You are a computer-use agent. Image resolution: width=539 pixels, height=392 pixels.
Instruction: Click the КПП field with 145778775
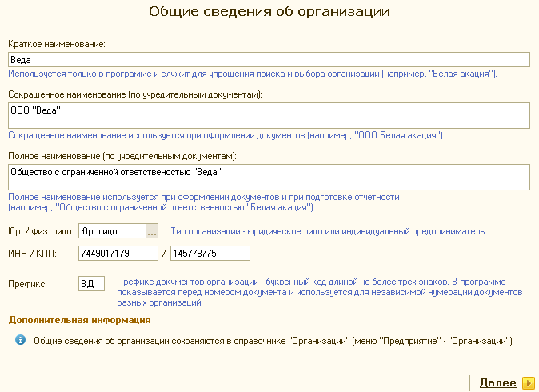pos(210,254)
